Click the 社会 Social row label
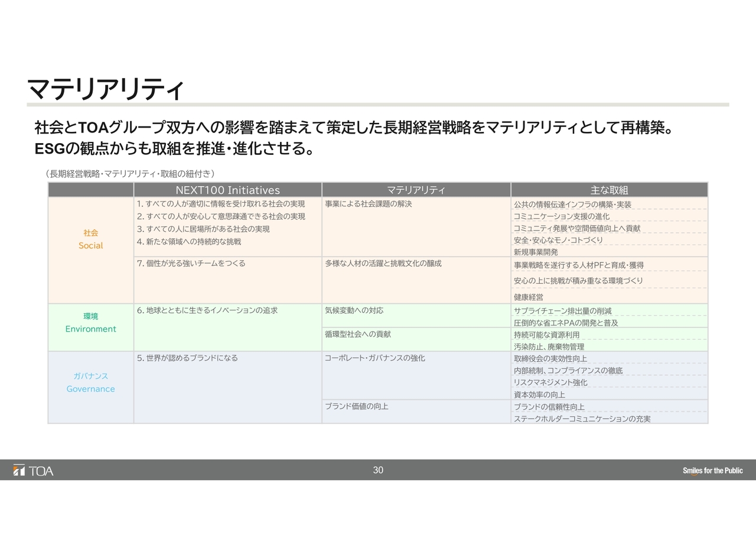Image resolution: width=756 pixels, height=535 pixels. (91, 239)
